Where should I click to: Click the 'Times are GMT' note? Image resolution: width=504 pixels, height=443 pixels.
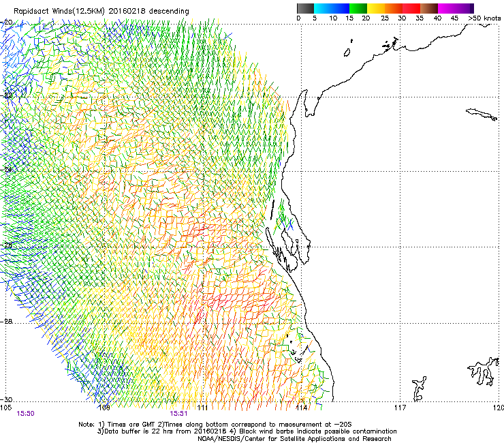click(131, 425)
